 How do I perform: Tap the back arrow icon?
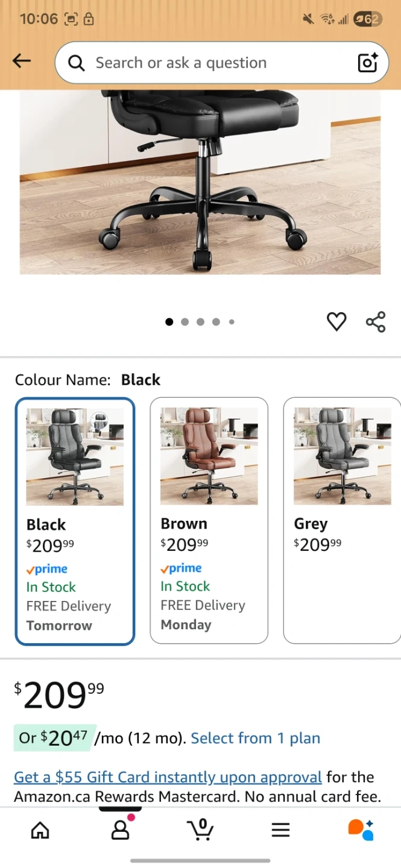pos(22,61)
